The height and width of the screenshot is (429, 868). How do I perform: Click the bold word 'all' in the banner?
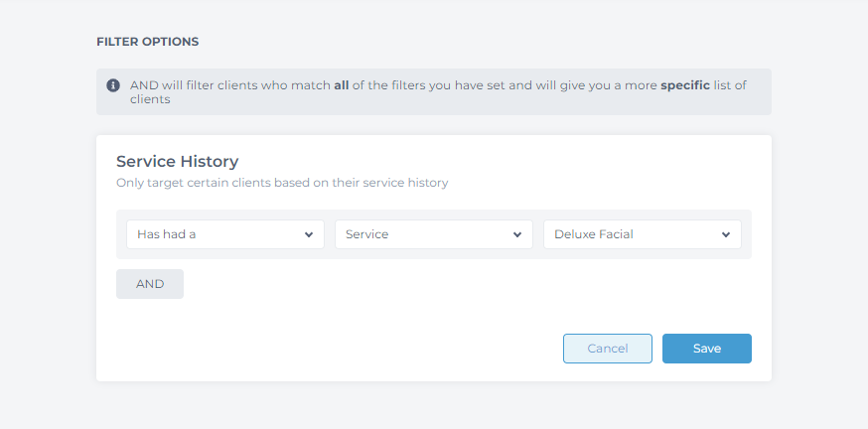click(341, 85)
